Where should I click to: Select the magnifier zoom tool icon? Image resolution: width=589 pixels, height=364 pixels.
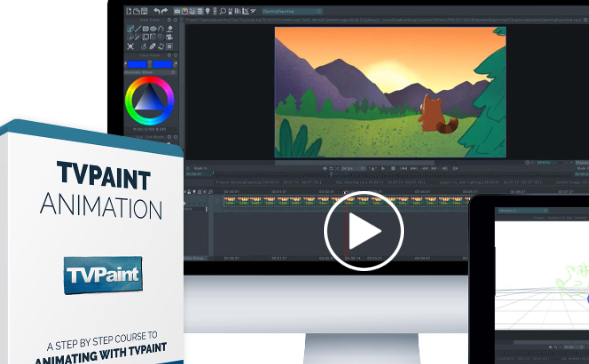click(223, 11)
